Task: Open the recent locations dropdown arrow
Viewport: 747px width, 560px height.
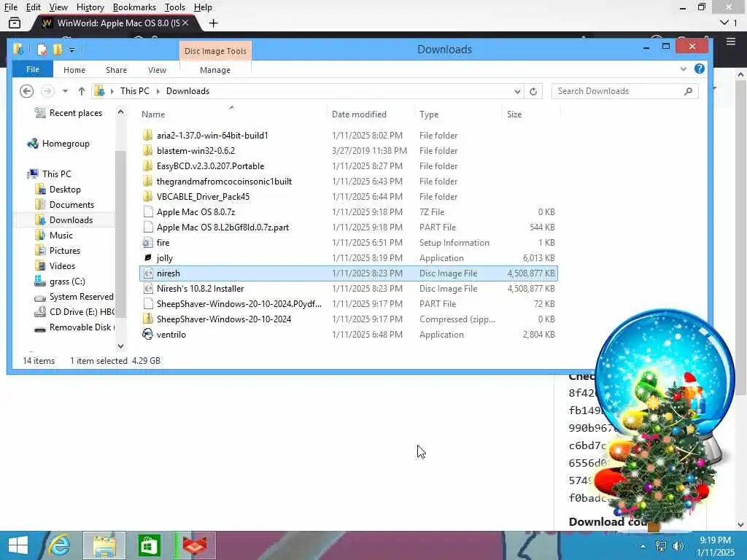Action: click(65, 91)
